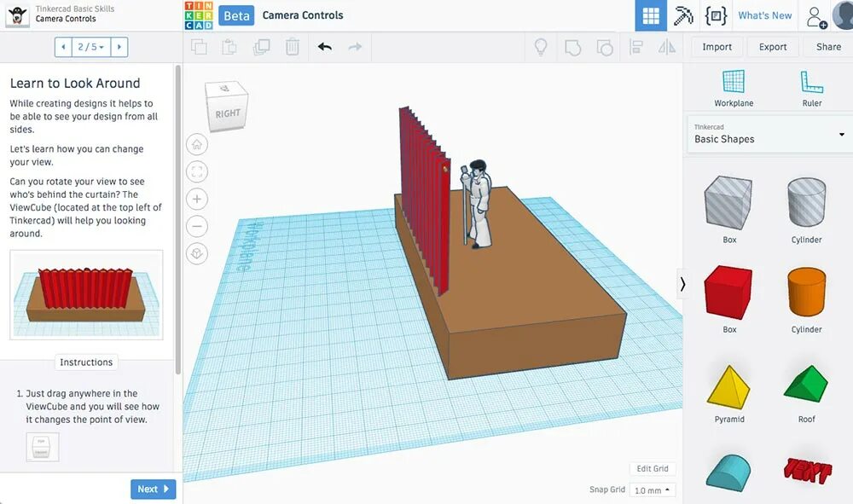Select the white-suited figure on stage
This screenshot has width=853, height=504.
tap(479, 205)
